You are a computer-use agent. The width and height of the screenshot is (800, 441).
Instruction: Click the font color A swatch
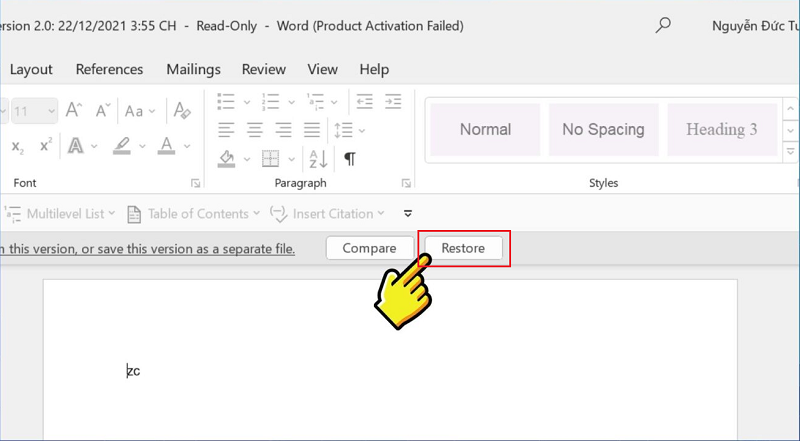pyautogui.click(x=166, y=146)
